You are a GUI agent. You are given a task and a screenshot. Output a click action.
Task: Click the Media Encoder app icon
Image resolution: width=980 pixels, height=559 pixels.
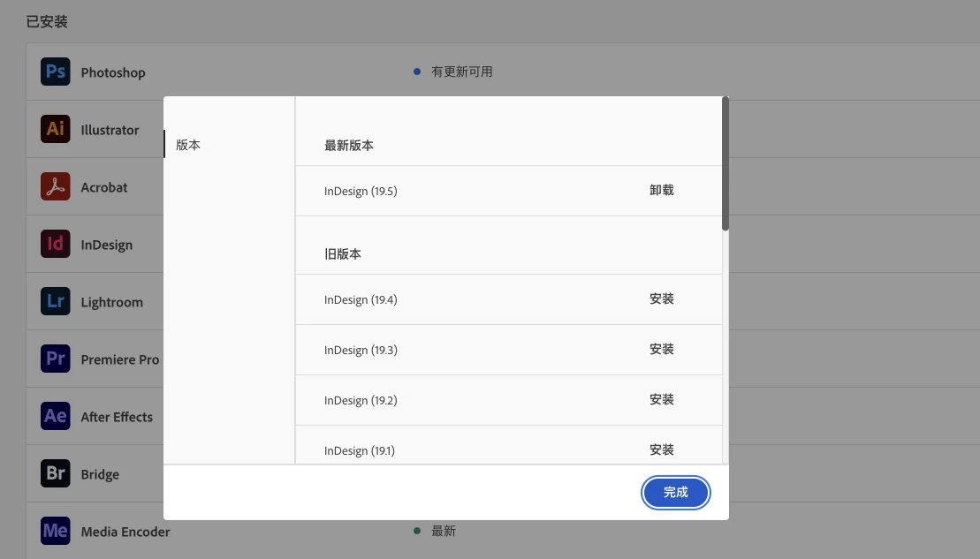tap(55, 532)
